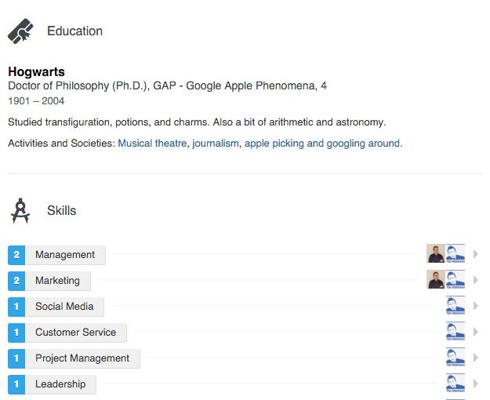Image resolution: width=490 pixels, height=400 pixels.
Task: Click the Marketing endorsement count badge
Action: click(16, 281)
